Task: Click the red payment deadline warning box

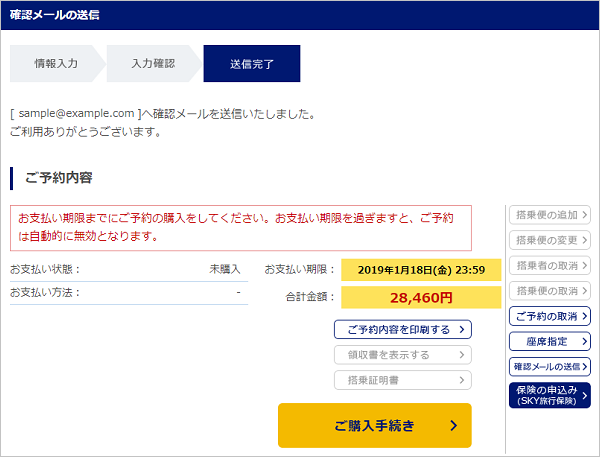Action: point(240,228)
